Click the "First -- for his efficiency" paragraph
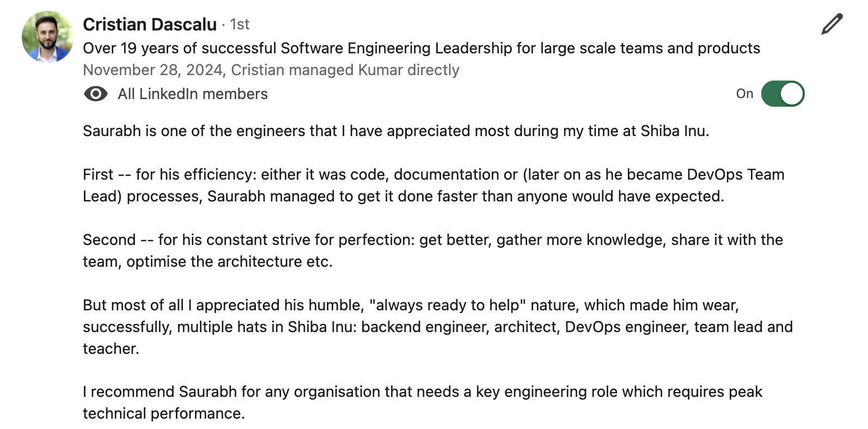This screenshot has height=429, width=868. (x=433, y=186)
